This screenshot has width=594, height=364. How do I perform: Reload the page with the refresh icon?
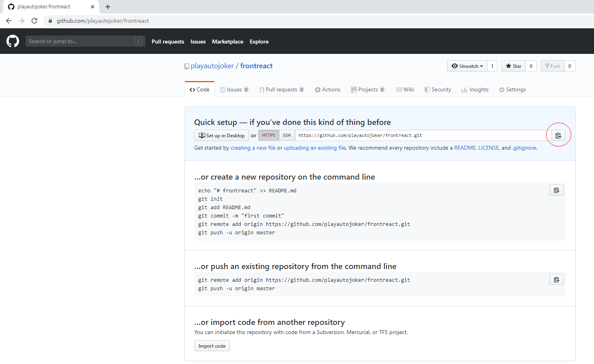[x=34, y=21]
